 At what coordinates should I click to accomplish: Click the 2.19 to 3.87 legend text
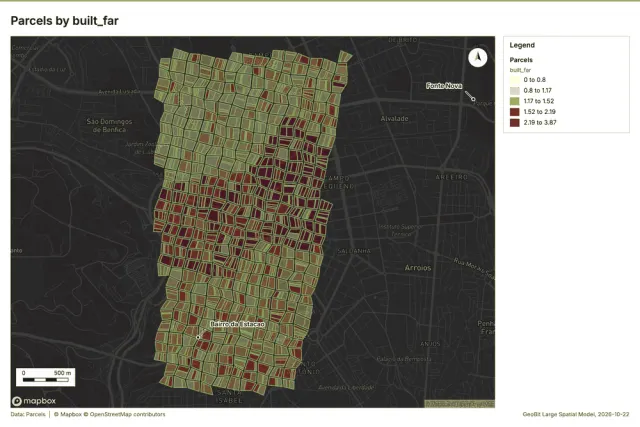coord(540,122)
